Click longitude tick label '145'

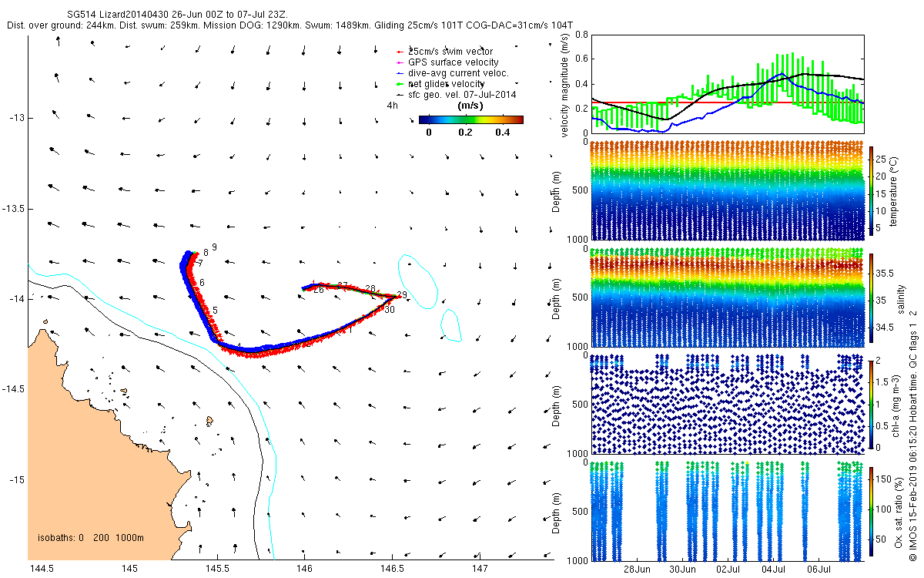coord(129,569)
